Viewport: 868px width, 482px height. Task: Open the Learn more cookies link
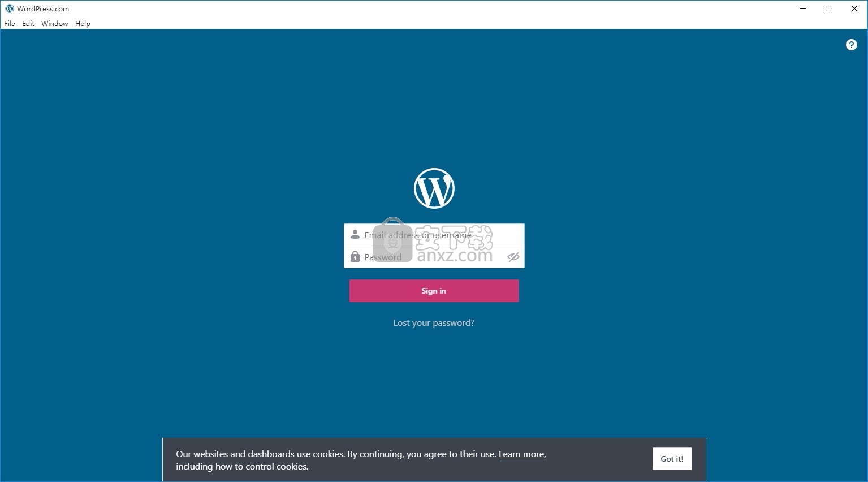(x=521, y=454)
